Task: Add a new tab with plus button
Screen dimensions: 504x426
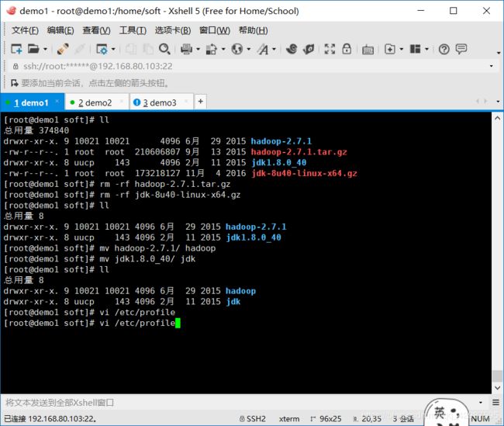Action: (x=201, y=102)
